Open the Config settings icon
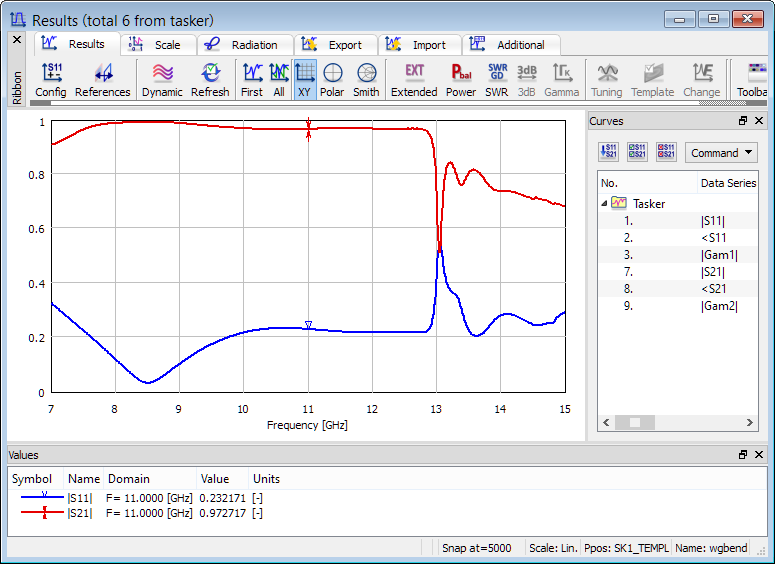Image resolution: width=775 pixels, height=564 pixels. coord(50,80)
